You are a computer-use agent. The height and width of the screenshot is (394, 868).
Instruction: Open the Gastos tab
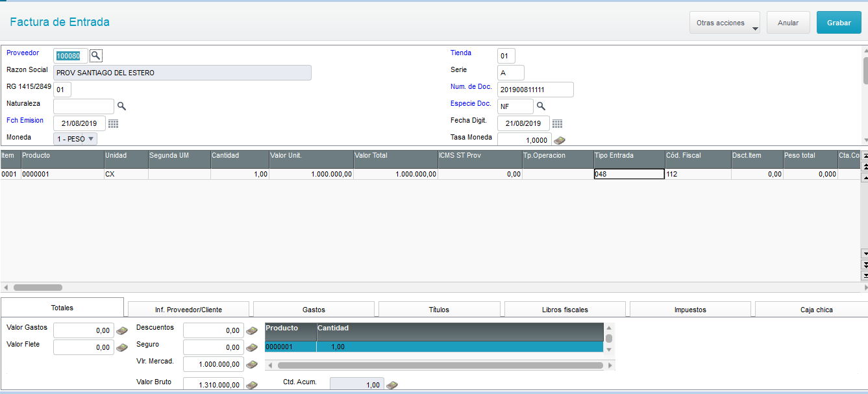click(314, 310)
